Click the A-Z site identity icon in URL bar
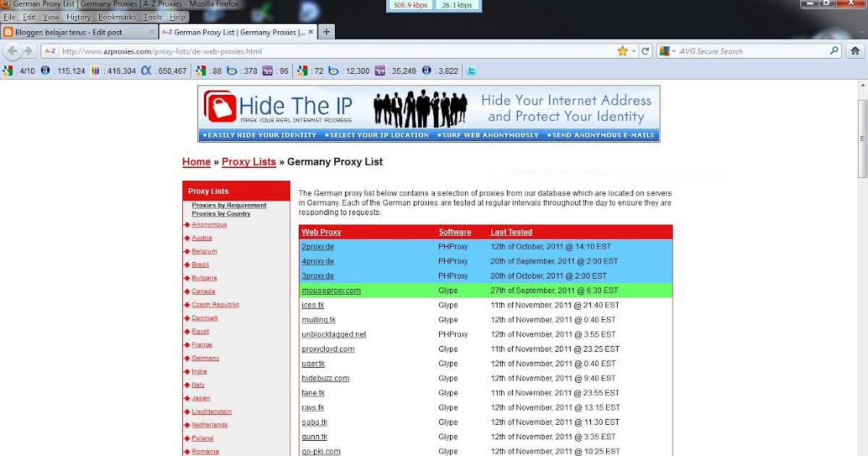 [50, 51]
